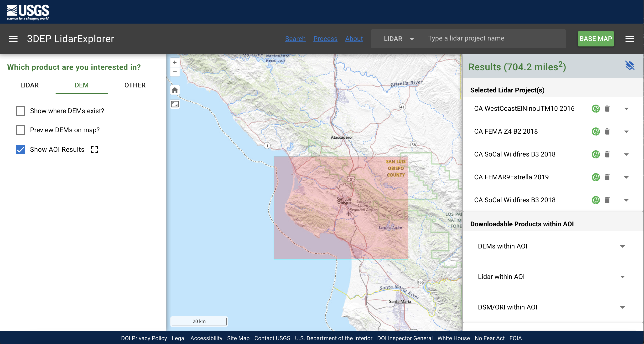Switch to the OTHER product tab

coord(135,85)
